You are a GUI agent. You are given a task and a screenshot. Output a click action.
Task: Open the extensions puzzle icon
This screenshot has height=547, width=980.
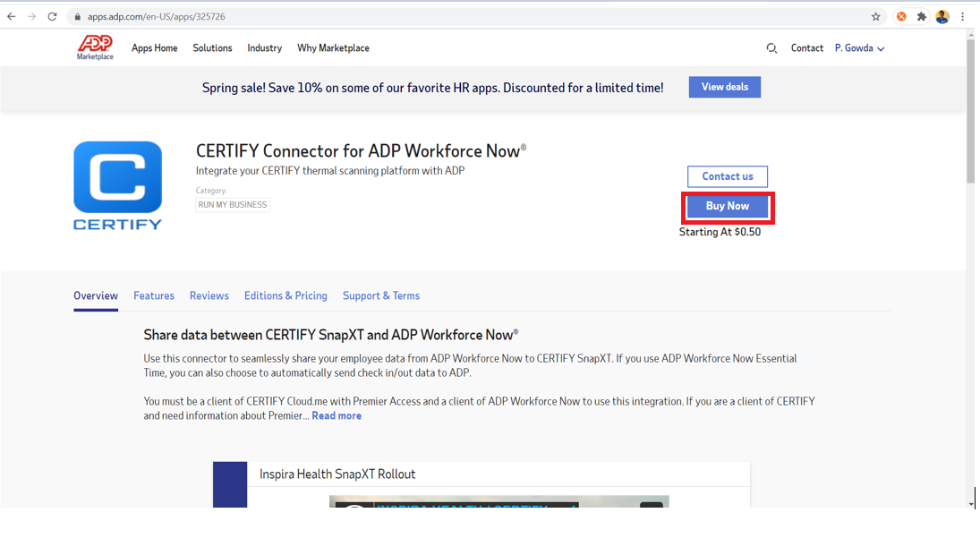[x=921, y=17]
